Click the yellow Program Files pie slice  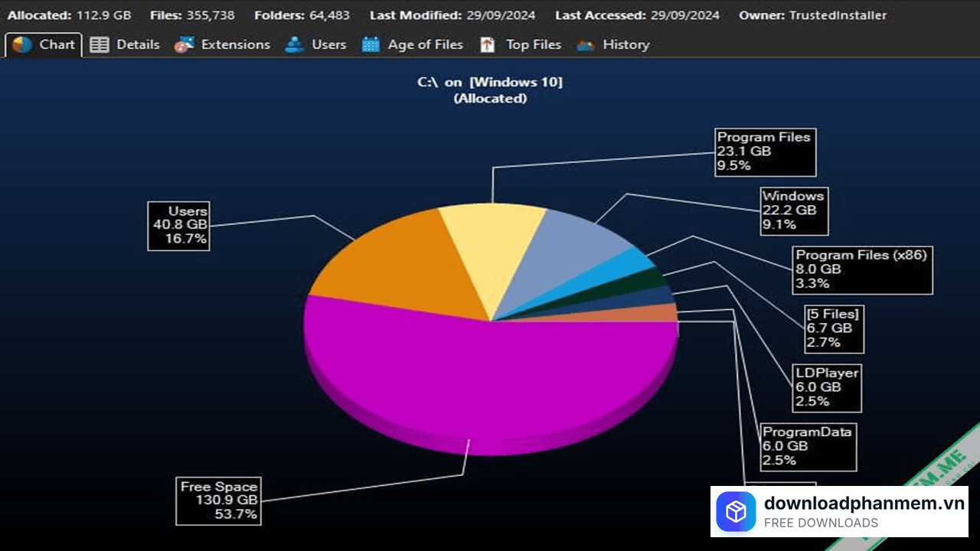(x=494, y=245)
